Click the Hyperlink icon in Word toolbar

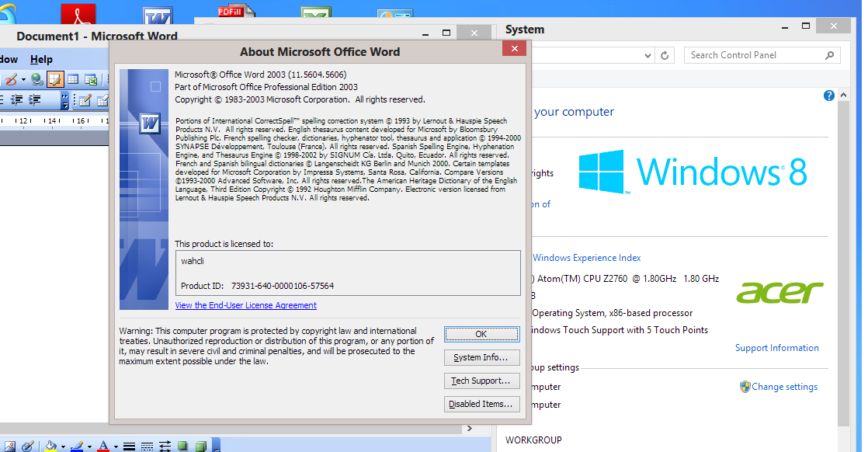(x=37, y=80)
